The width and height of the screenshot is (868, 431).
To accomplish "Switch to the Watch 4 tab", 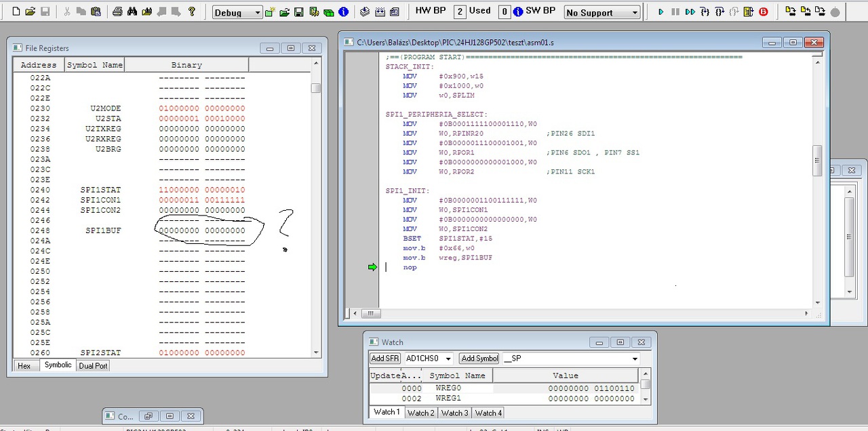I will 488,413.
